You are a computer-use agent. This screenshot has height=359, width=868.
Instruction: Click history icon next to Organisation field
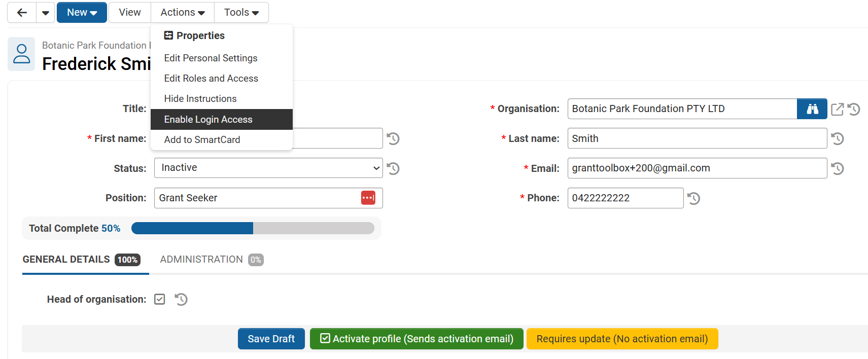point(854,109)
